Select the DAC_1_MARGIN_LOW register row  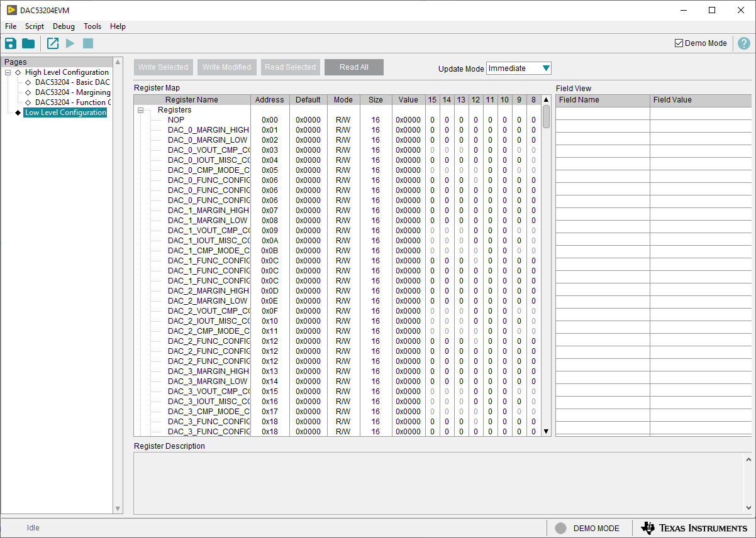click(208, 221)
